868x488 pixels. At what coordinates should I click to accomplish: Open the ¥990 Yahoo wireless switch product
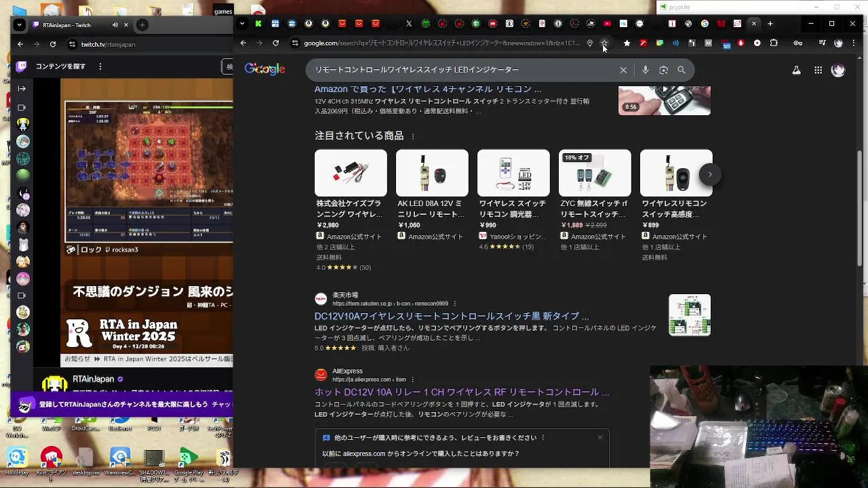(x=513, y=201)
